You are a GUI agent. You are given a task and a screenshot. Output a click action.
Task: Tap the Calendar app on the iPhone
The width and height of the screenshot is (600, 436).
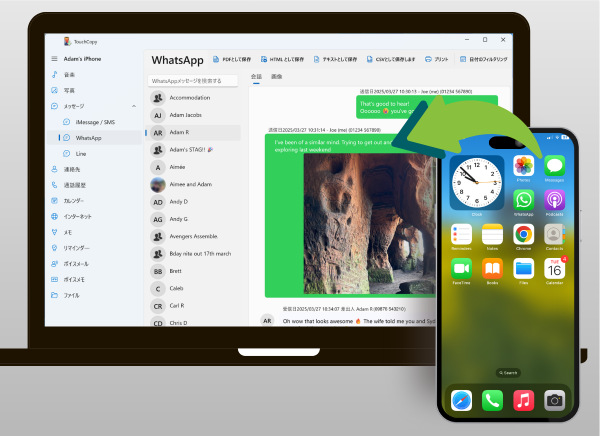[554, 269]
